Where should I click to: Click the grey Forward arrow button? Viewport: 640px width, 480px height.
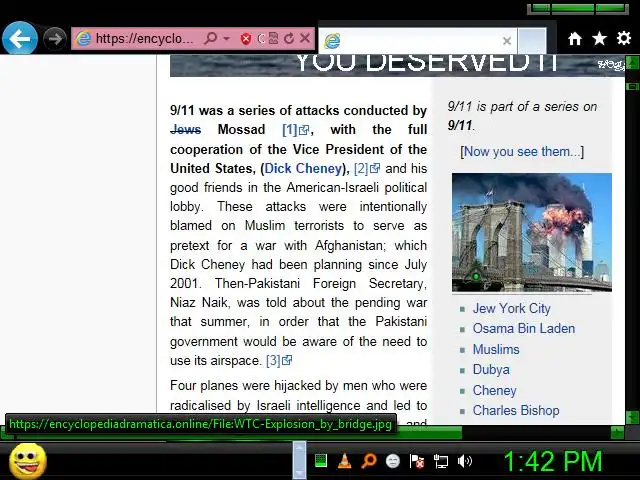click(55, 39)
